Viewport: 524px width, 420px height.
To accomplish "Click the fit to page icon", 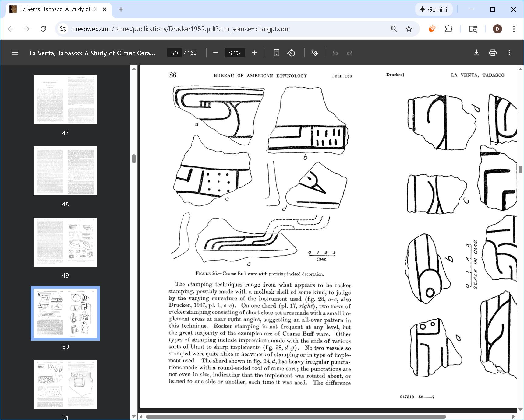I will [276, 53].
